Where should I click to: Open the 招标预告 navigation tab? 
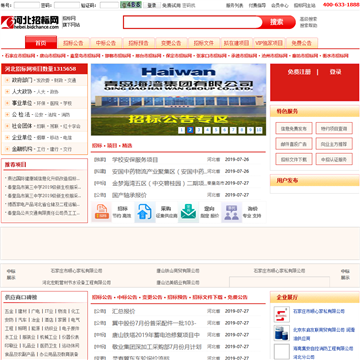pos(138,43)
